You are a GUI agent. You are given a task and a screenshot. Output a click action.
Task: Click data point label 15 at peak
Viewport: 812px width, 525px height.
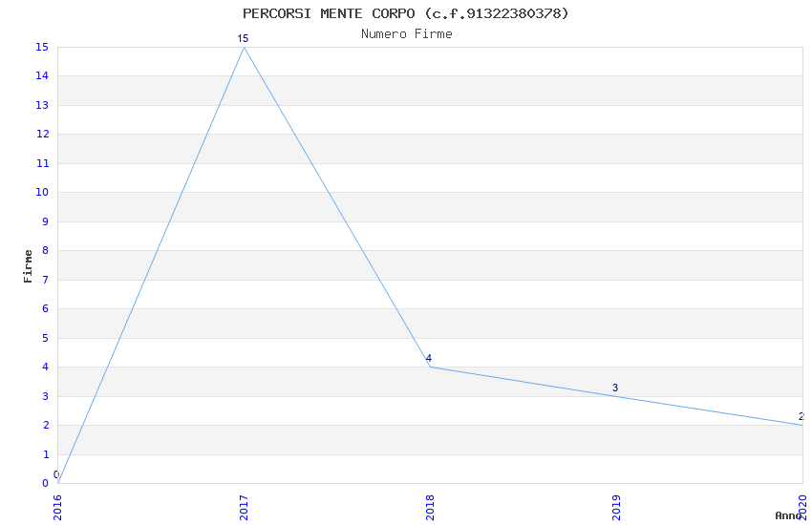coord(243,38)
